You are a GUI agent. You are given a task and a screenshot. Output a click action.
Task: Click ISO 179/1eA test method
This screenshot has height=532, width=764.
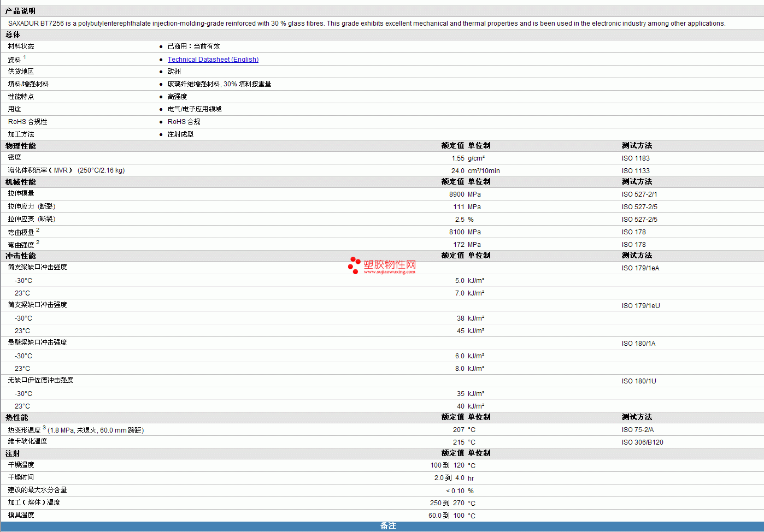640,268
